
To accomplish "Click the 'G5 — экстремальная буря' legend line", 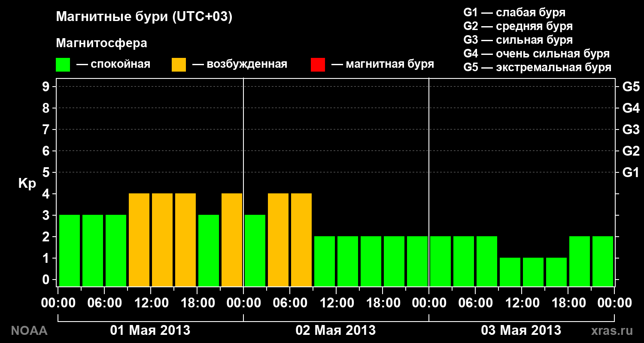I will pos(538,67).
